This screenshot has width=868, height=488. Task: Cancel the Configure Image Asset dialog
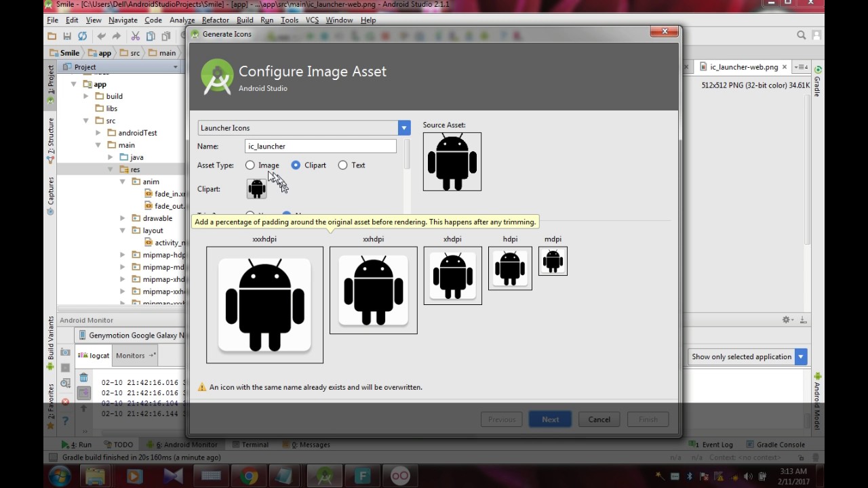(599, 419)
